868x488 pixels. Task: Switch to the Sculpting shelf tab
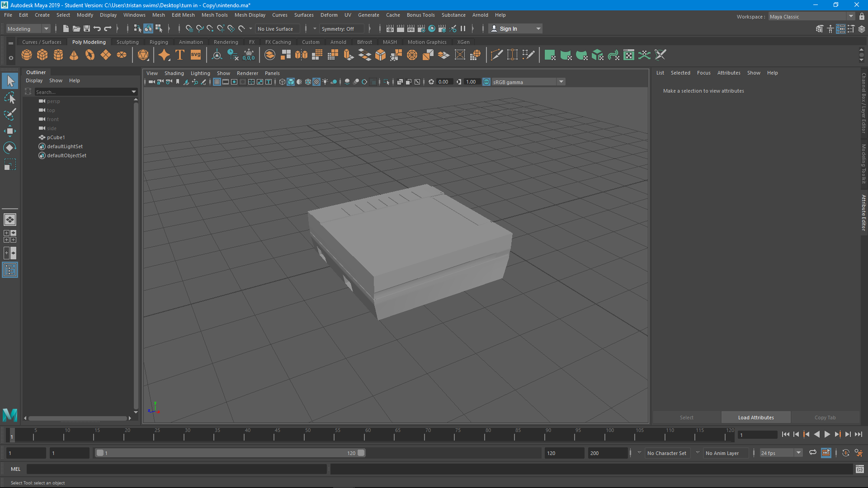click(127, 42)
